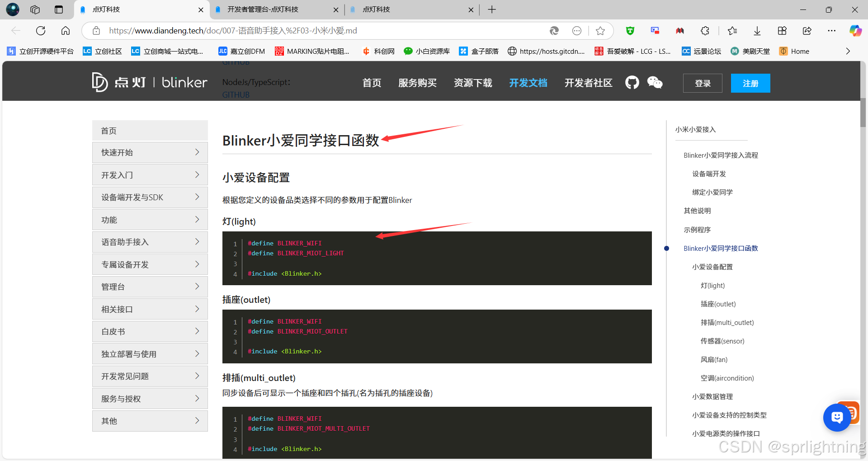Open browser Settings and more menu
The width and height of the screenshot is (868, 461).
(x=832, y=31)
